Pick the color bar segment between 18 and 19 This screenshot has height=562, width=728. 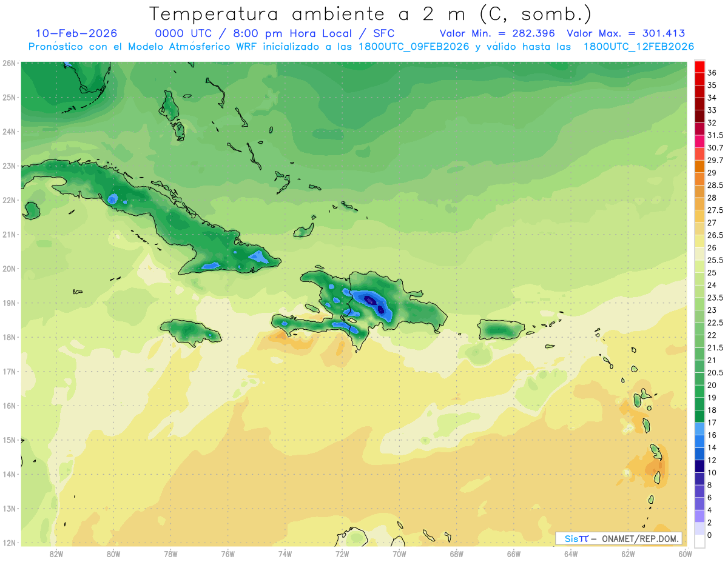699,404
